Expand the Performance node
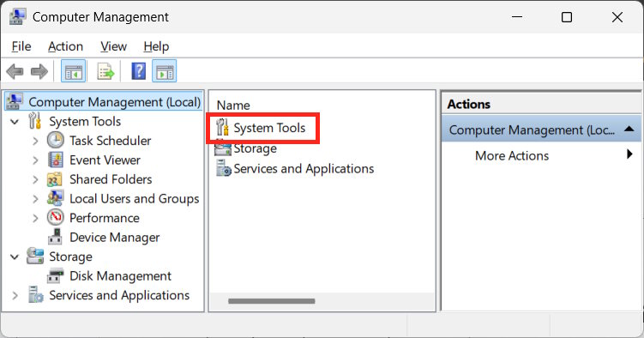Viewport: 644px width, 338px height. pyautogui.click(x=35, y=218)
